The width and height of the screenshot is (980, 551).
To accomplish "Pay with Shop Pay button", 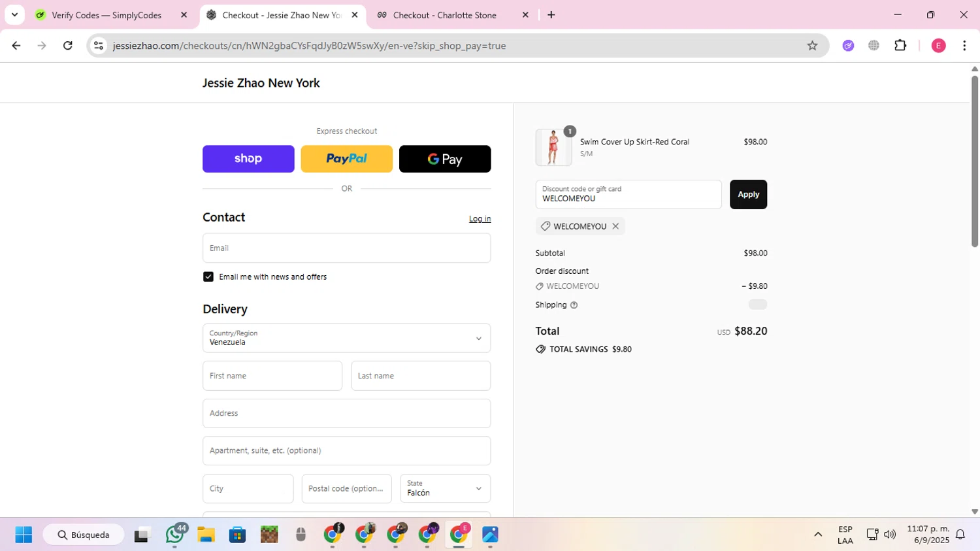I will 248,159.
